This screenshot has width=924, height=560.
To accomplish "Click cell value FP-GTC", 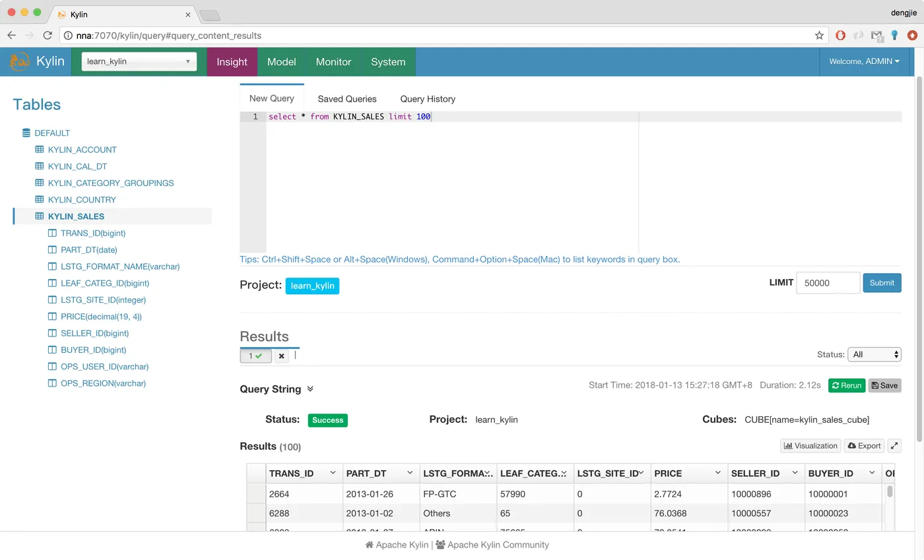I will point(440,494).
